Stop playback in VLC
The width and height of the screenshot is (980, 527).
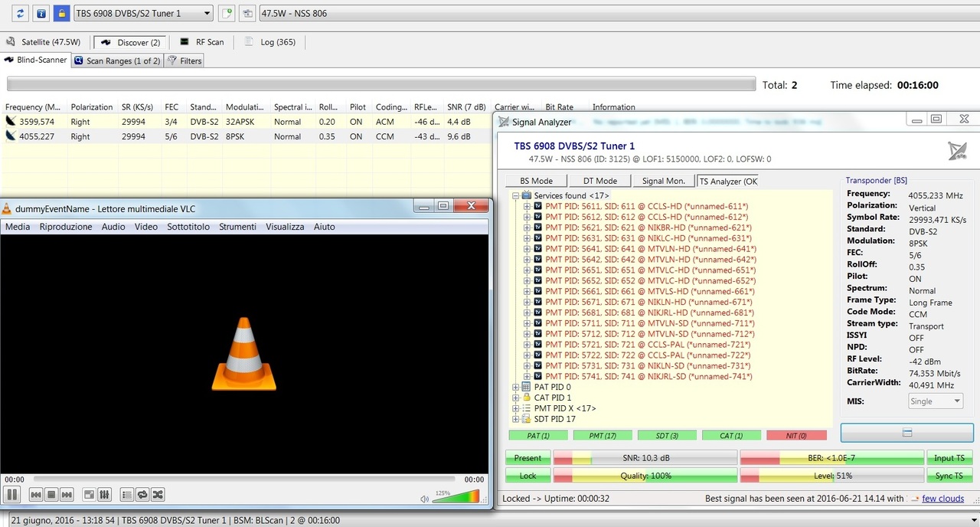tap(51, 495)
